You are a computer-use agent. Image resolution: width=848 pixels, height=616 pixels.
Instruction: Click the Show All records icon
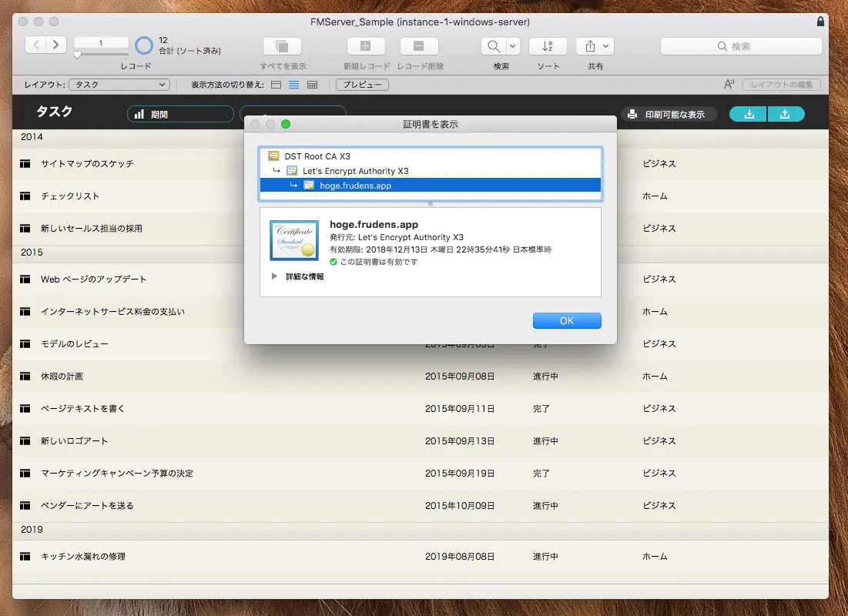(282, 46)
